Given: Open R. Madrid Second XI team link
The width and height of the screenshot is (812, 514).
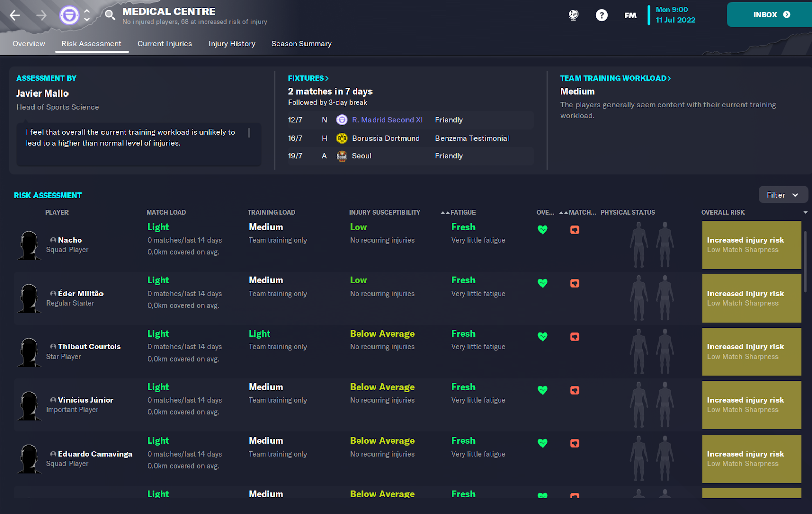Looking at the screenshot, I should pyautogui.click(x=387, y=120).
